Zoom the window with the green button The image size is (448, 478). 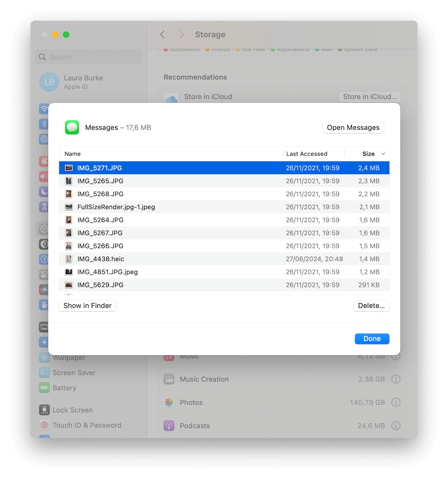[66, 34]
